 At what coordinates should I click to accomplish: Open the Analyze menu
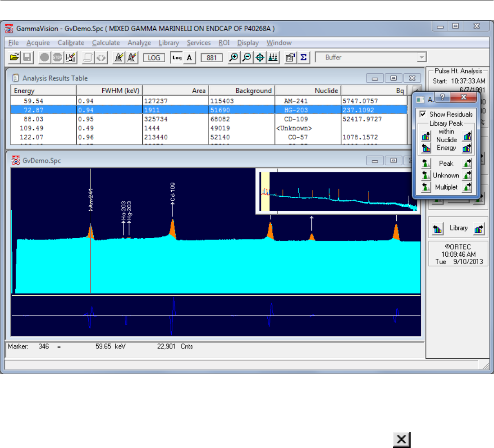[139, 43]
